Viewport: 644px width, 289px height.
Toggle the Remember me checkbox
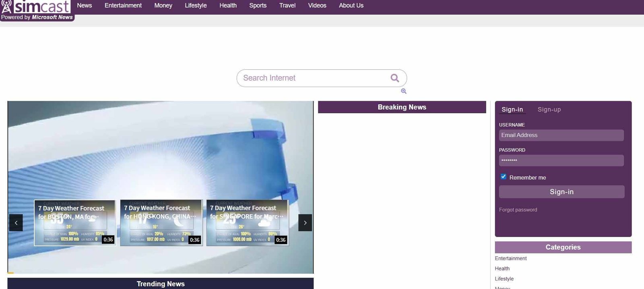click(503, 177)
